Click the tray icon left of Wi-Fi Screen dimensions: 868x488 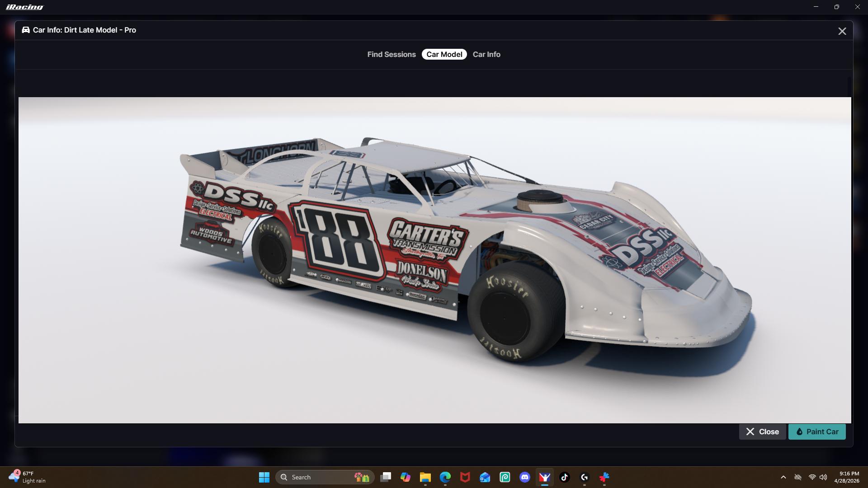click(798, 477)
